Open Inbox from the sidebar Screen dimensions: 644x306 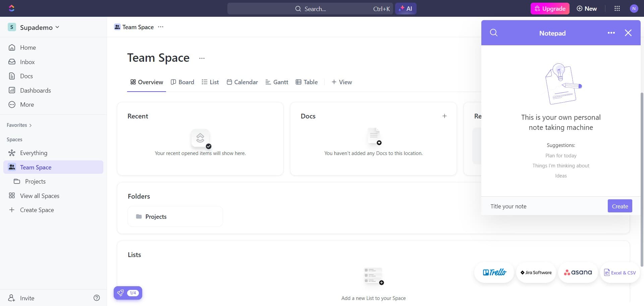(x=27, y=62)
